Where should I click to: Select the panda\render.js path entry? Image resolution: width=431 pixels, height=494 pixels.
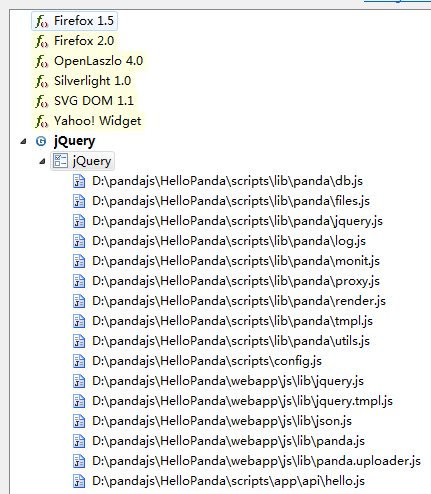tap(239, 301)
